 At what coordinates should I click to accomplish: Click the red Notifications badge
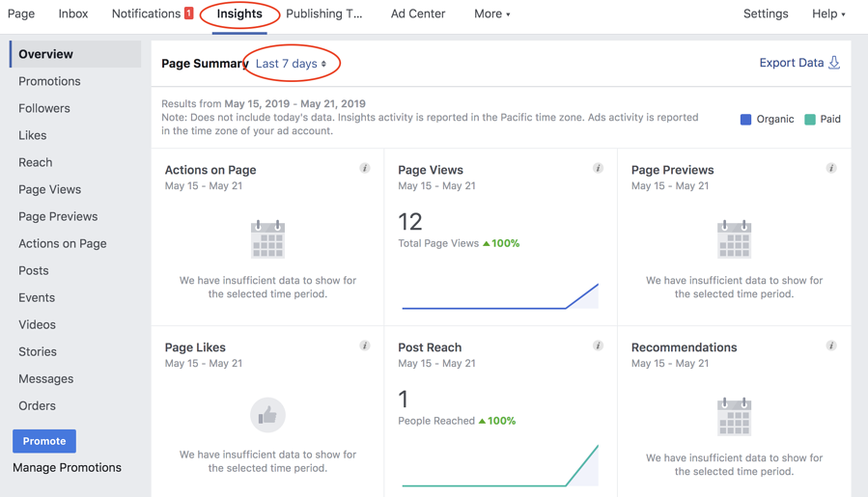pyautogui.click(x=189, y=14)
